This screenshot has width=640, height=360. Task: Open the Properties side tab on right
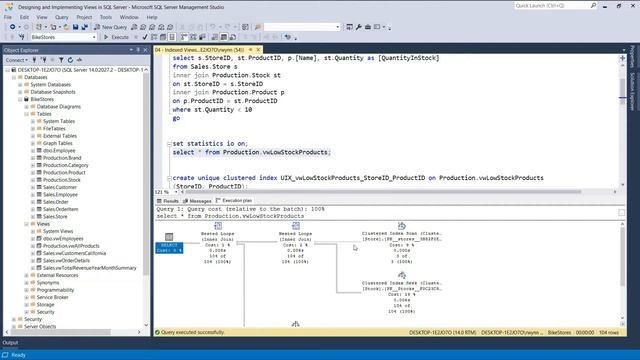pos(632,57)
